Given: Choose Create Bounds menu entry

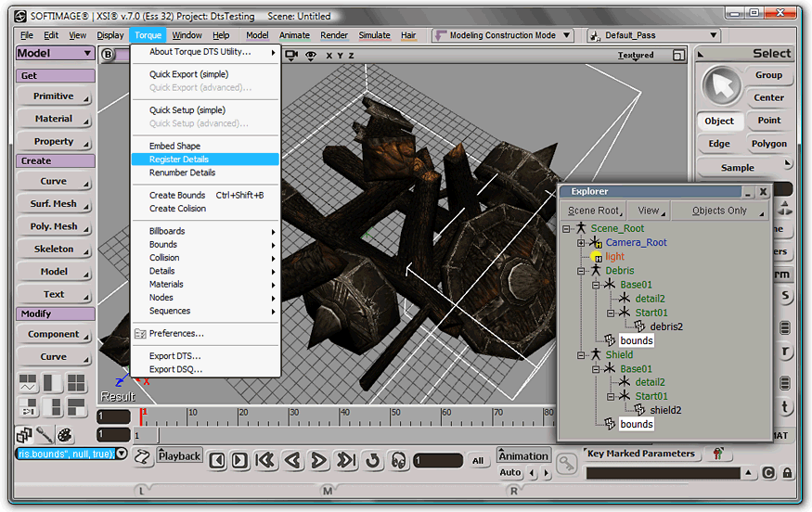Looking at the screenshot, I should 205,195.
